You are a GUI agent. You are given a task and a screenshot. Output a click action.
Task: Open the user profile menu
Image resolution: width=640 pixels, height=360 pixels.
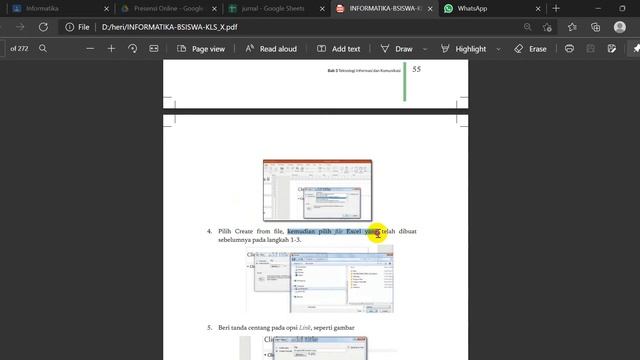pyautogui.click(x=620, y=27)
